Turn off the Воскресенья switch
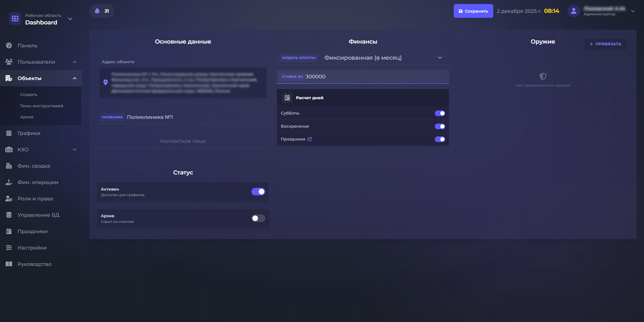644x322 pixels. point(440,126)
